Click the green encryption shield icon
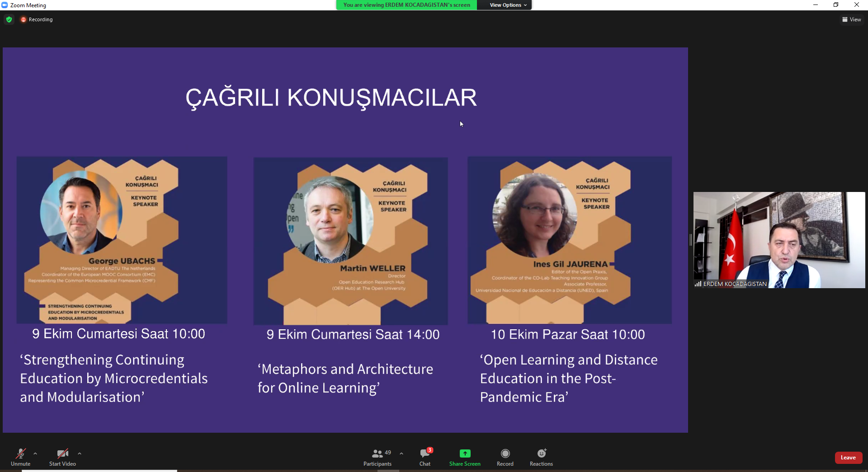868x472 pixels. 9,19
